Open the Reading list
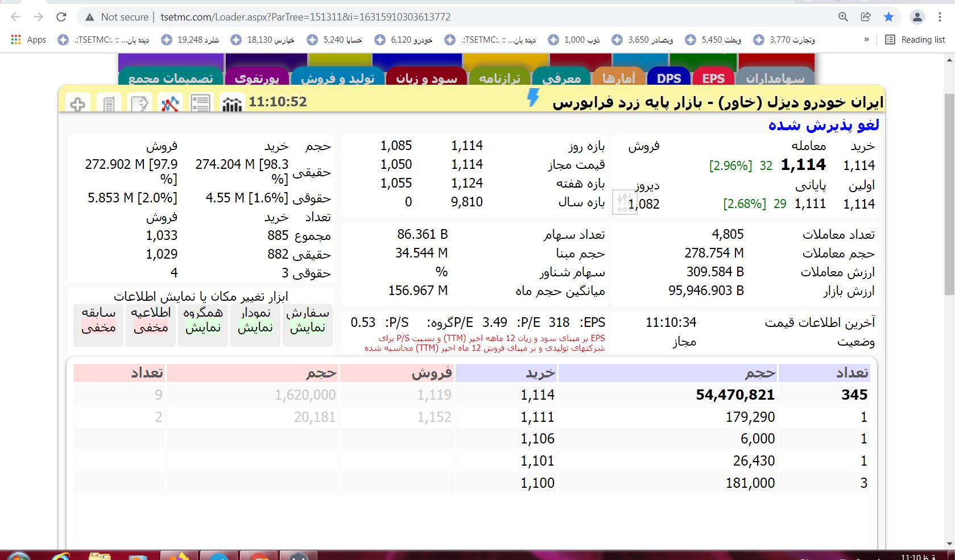 pos(915,40)
